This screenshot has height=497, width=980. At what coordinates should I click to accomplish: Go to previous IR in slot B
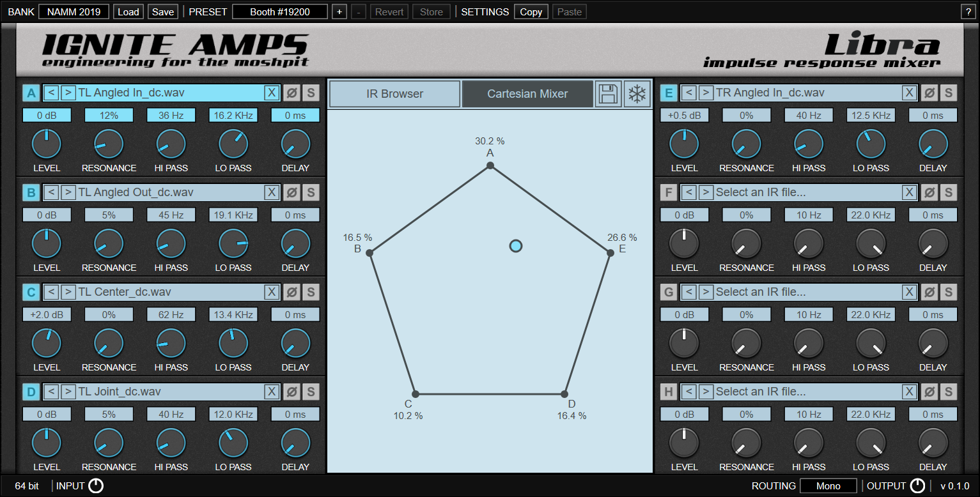(x=52, y=192)
